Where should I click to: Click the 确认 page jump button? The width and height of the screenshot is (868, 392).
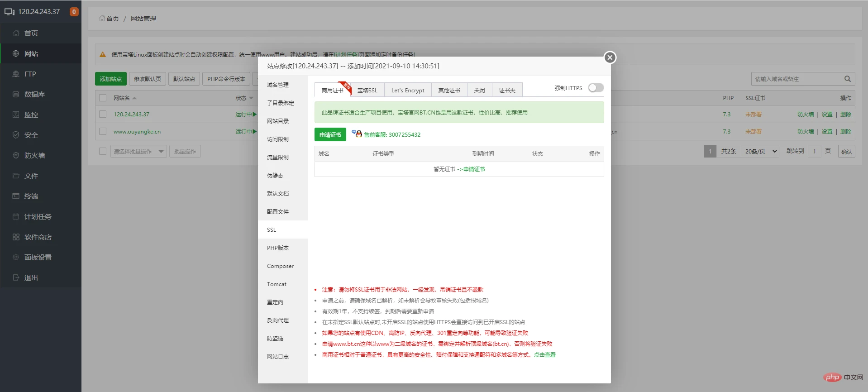(x=847, y=152)
